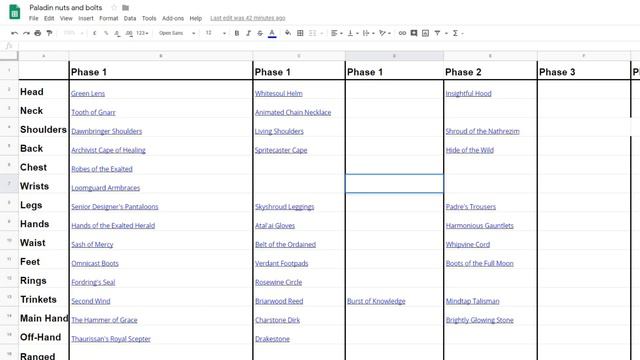The width and height of the screenshot is (640, 360).
Task: Open the Help menu
Action: 196,18
